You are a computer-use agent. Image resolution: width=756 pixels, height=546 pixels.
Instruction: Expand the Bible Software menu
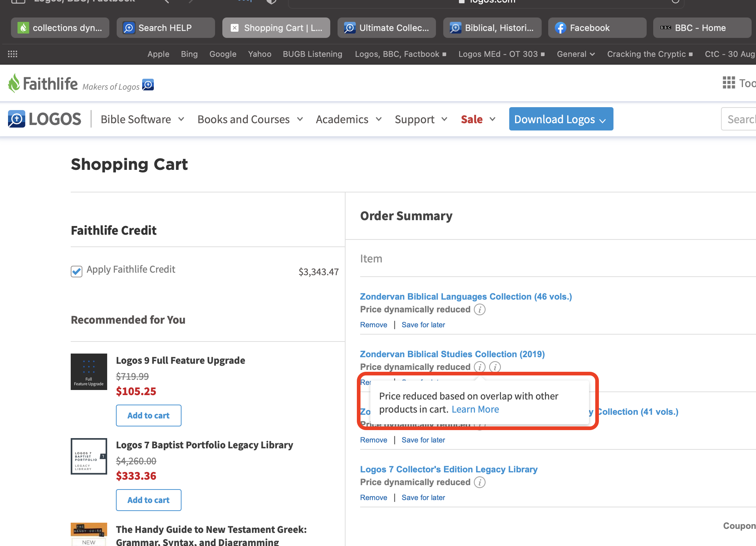coord(143,119)
